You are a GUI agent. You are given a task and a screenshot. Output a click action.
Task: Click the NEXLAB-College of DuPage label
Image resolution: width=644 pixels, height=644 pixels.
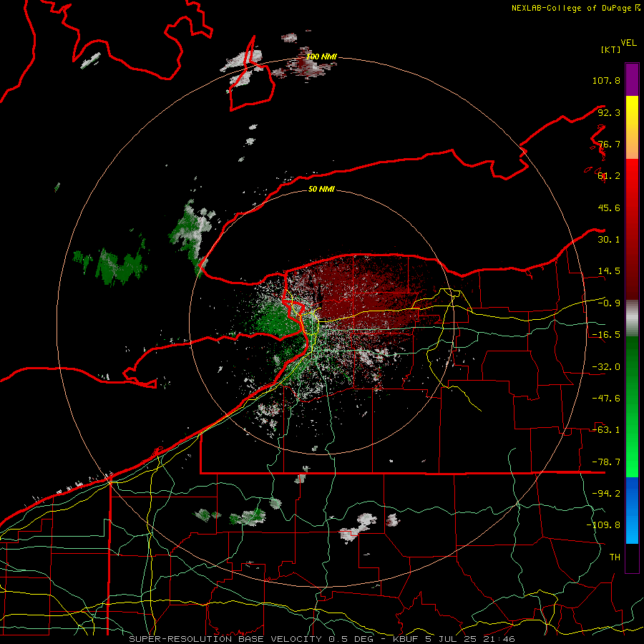571,8
